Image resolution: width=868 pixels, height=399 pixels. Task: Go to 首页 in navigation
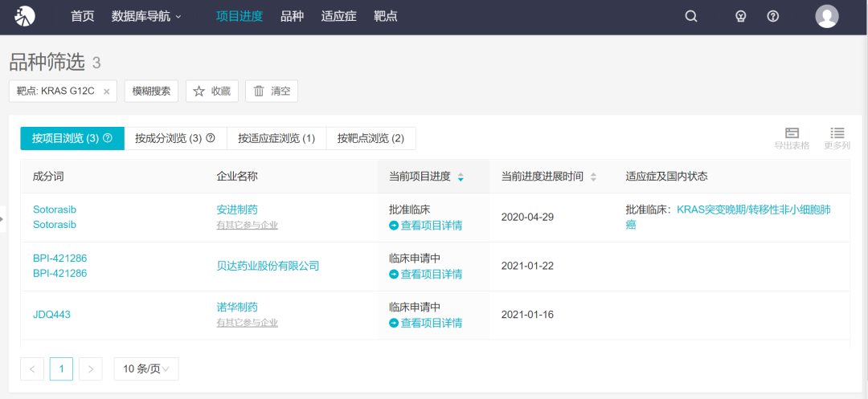[x=83, y=17]
